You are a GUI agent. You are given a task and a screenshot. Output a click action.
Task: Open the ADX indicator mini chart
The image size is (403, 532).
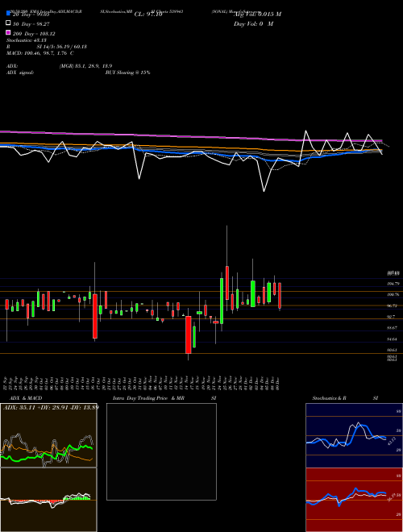(x=48, y=435)
